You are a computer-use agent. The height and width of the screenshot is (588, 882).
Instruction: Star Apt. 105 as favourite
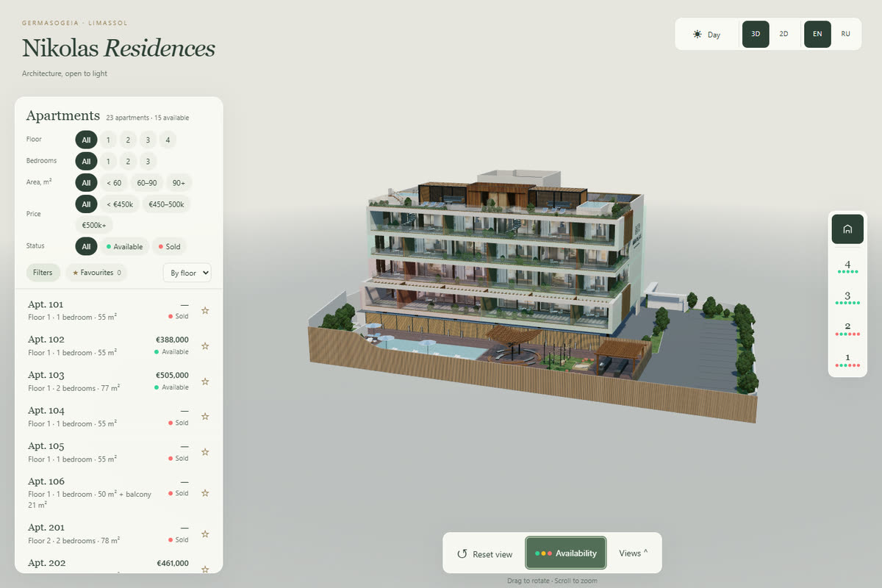(x=205, y=451)
